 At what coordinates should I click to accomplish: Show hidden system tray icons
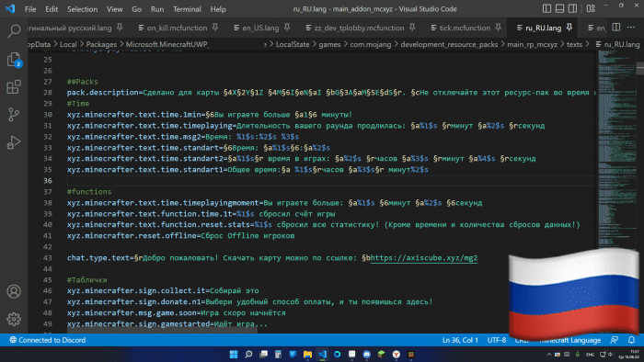point(549,355)
